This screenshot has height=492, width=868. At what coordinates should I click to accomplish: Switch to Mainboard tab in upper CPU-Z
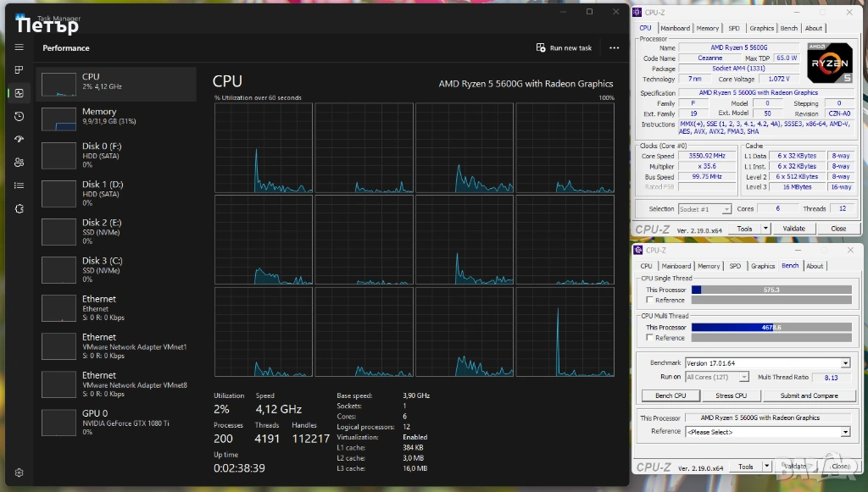(x=676, y=28)
